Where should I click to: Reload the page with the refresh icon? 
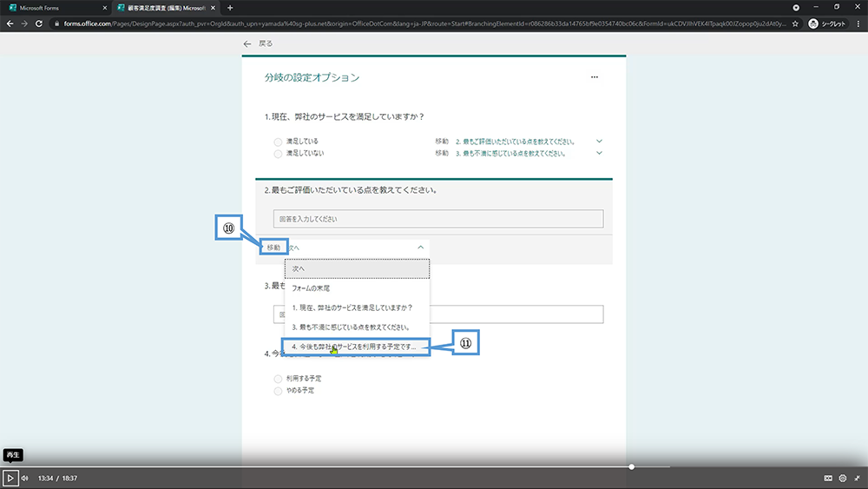tap(39, 23)
